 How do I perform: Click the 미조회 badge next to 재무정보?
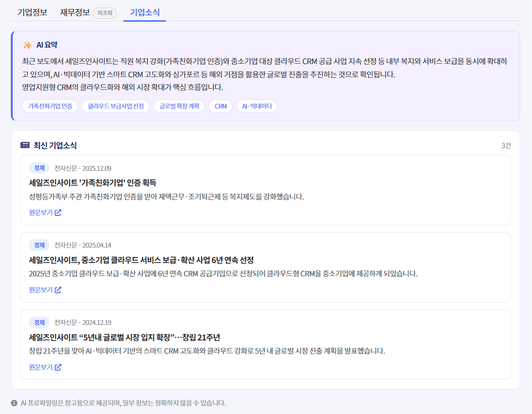pyautogui.click(x=105, y=13)
